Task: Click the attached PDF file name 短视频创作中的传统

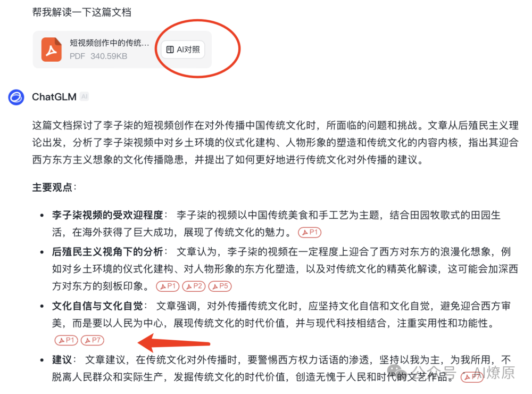Action: click(x=109, y=43)
